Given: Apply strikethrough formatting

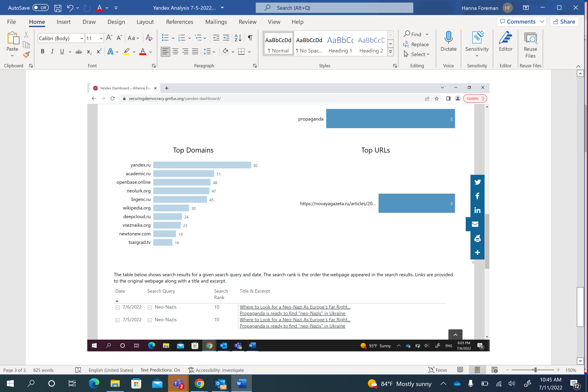Looking at the screenshot, I should (78, 52).
